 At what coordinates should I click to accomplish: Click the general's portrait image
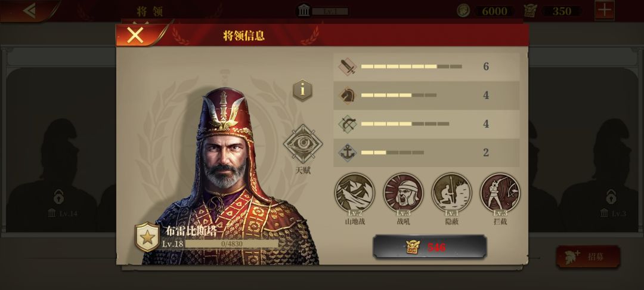click(230, 176)
